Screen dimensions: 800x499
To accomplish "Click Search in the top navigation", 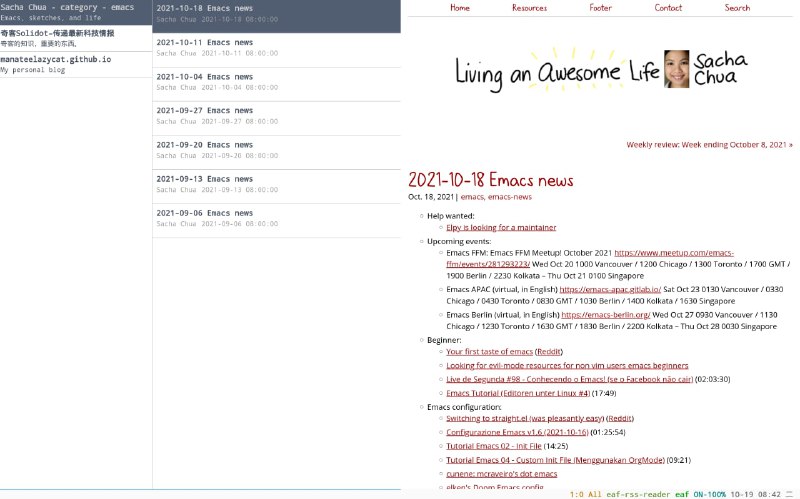I will (737, 8).
